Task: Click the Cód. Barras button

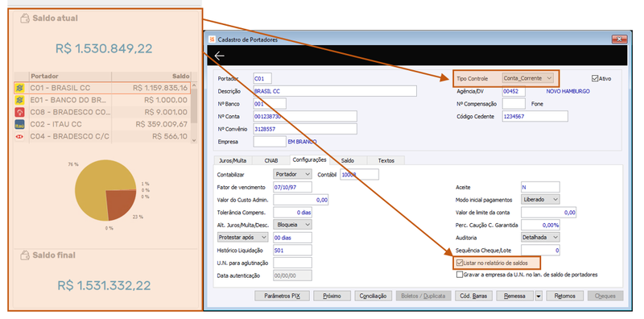Action: pos(473,296)
